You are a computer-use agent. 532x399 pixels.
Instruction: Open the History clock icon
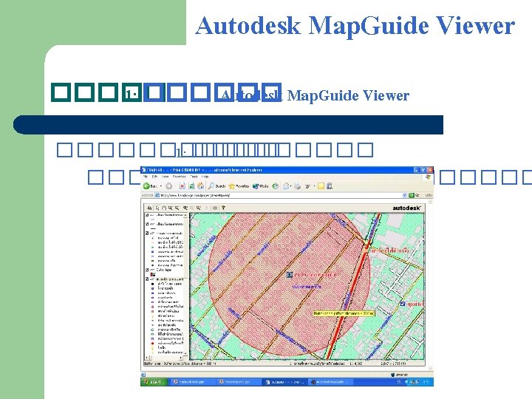[x=276, y=186]
